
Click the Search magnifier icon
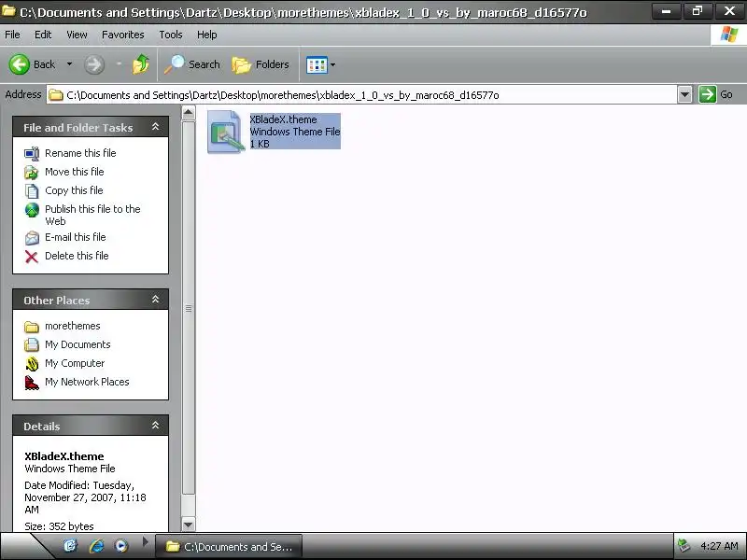click(x=175, y=64)
